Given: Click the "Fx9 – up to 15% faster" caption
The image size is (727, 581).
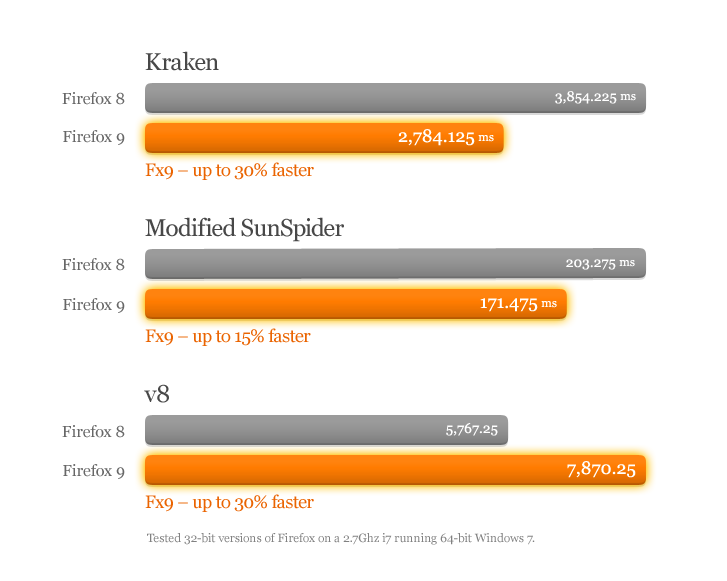Looking at the screenshot, I should pos(228,336).
